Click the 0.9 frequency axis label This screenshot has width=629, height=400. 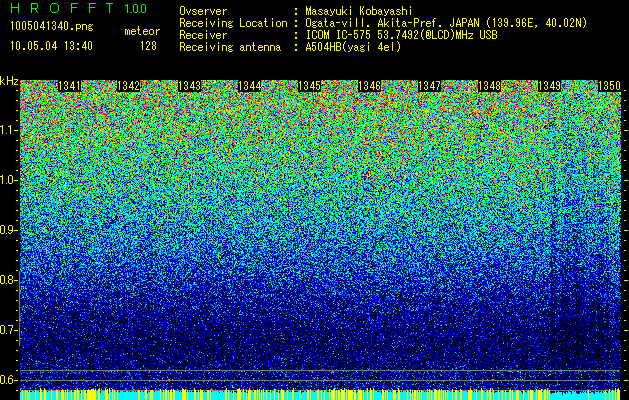8,230
